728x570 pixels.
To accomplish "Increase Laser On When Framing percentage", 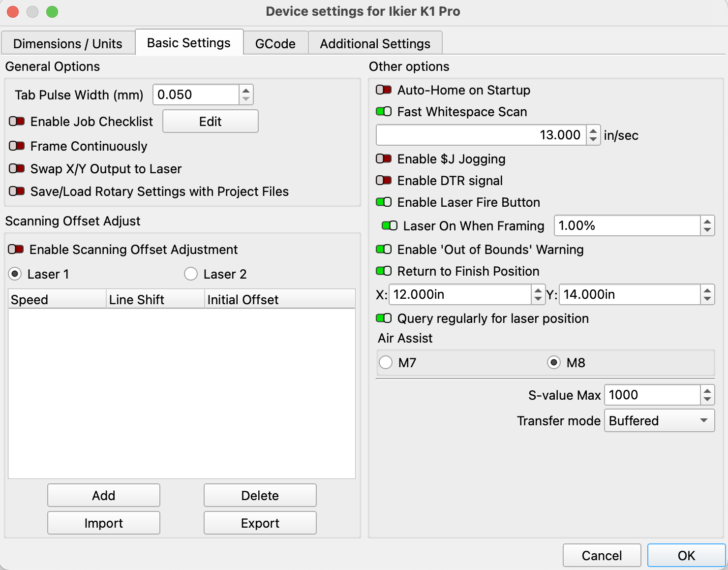I will [707, 222].
